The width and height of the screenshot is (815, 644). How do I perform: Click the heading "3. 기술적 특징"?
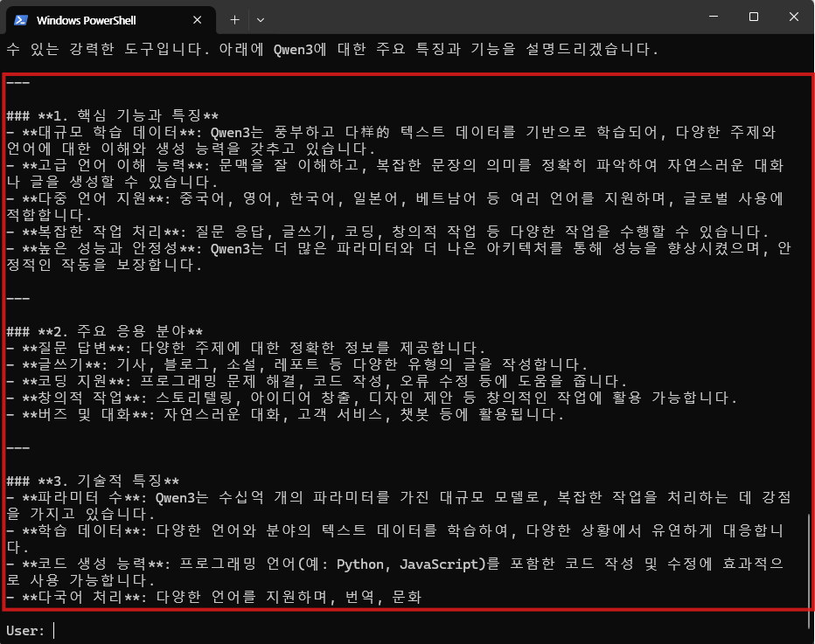point(93,481)
